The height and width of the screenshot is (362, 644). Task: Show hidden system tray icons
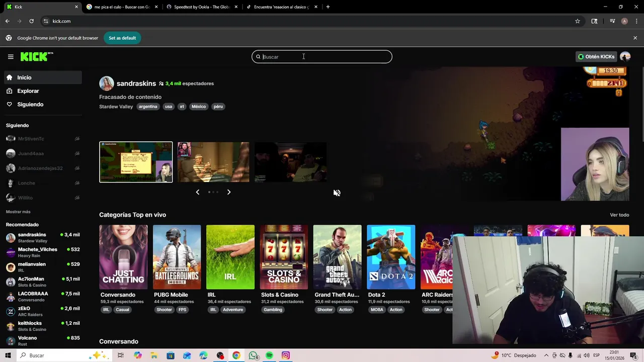coord(547,355)
